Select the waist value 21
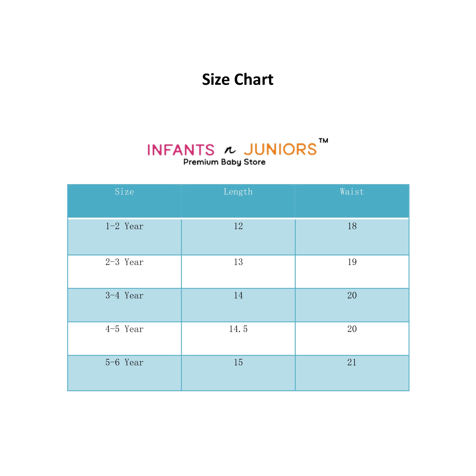 tap(352, 362)
